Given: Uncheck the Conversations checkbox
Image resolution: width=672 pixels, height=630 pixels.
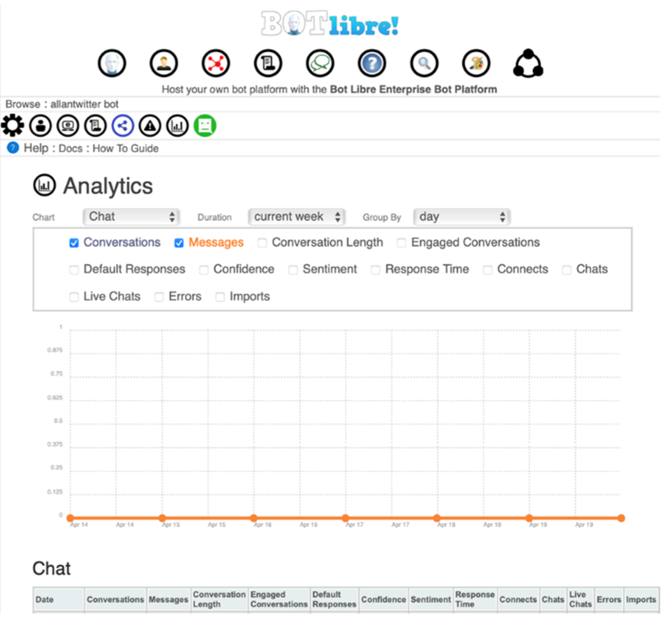Looking at the screenshot, I should (74, 243).
